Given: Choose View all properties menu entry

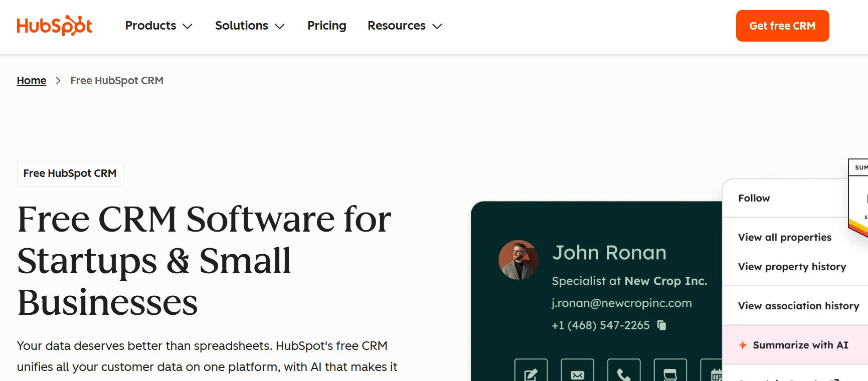Looking at the screenshot, I should [785, 237].
